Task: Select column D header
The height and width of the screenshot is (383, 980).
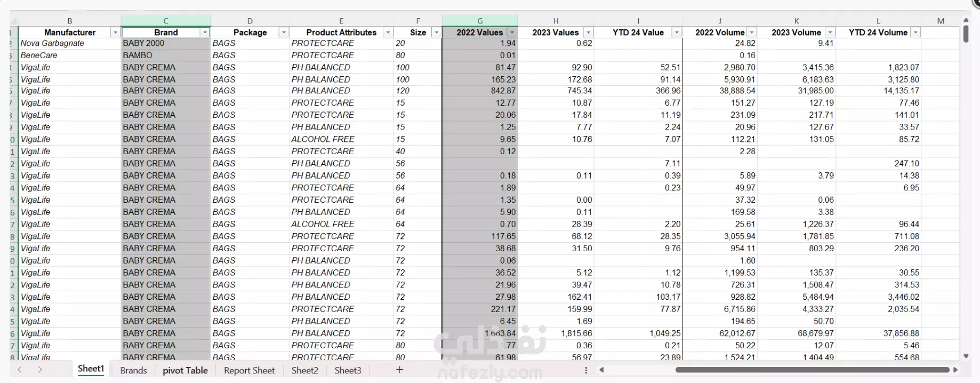Action: coord(250,21)
